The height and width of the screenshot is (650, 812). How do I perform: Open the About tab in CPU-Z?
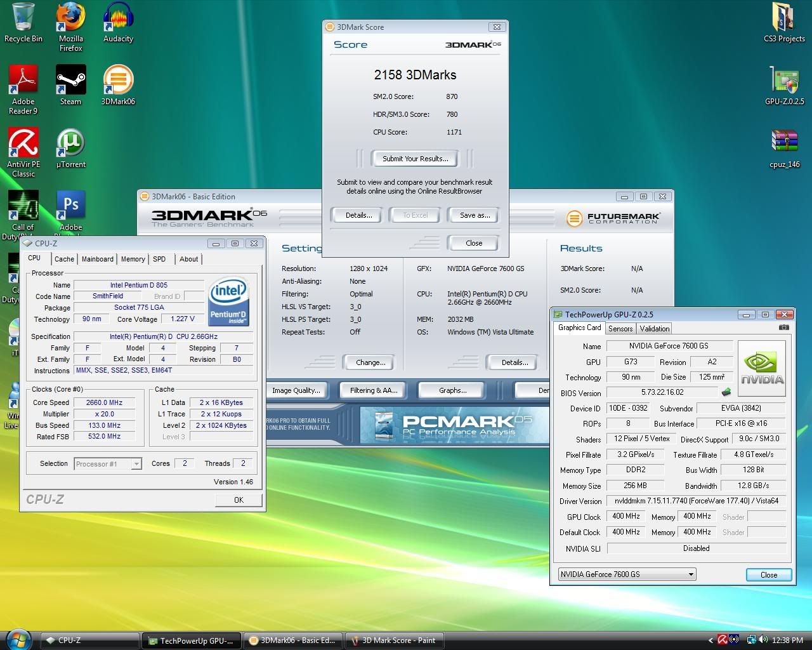(x=188, y=259)
